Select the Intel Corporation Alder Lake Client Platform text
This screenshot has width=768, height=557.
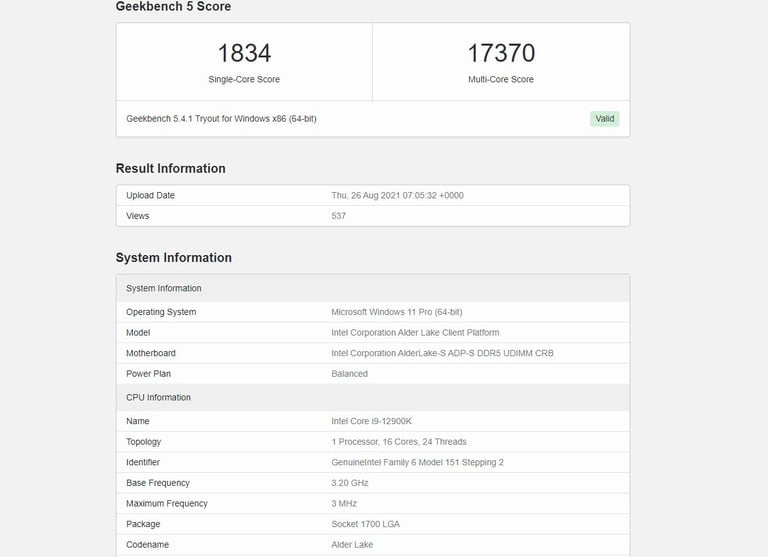click(x=415, y=333)
